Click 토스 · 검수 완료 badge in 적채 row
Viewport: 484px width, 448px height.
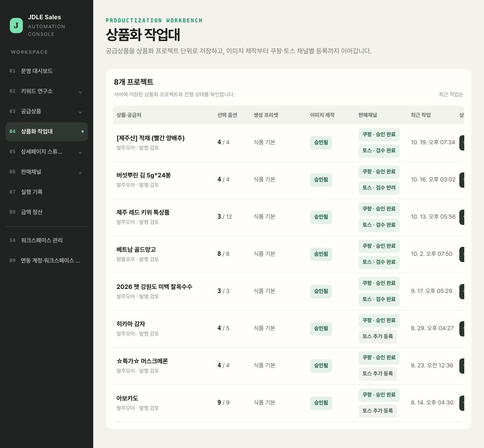pyautogui.click(x=379, y=151)
